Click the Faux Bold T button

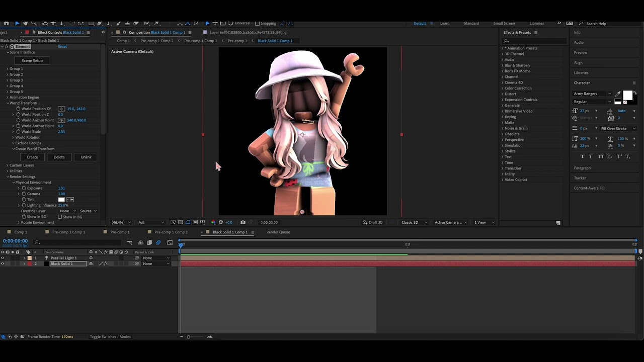pos(583,156)
